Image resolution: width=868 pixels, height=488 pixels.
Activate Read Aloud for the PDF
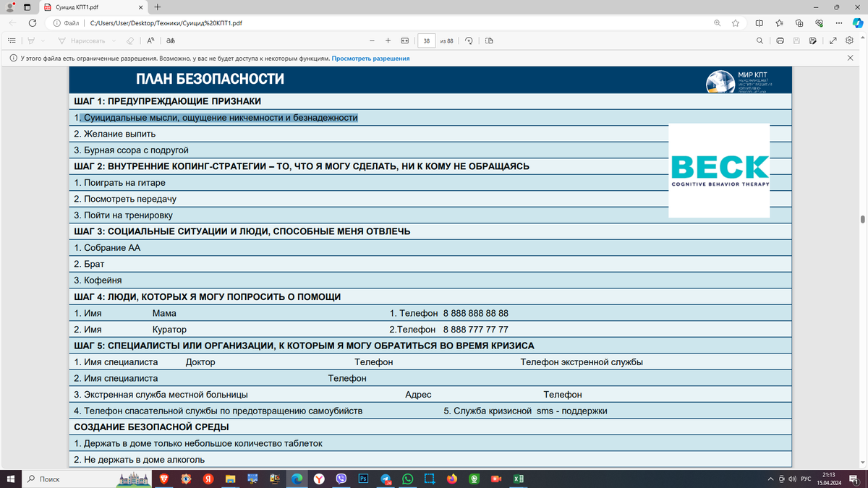click(x=150, y=40)
